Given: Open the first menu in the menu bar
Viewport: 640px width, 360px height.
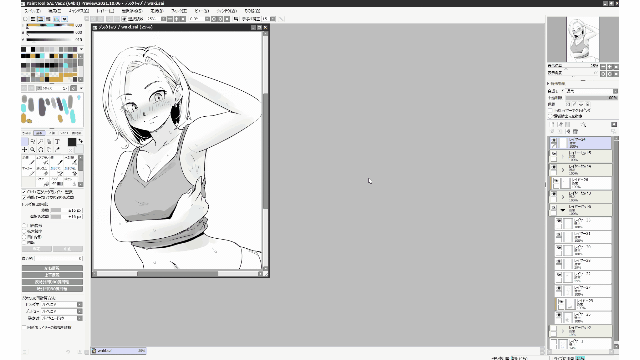Looking at the screenshot, I should pyautogui.click(x=32, y=11).
